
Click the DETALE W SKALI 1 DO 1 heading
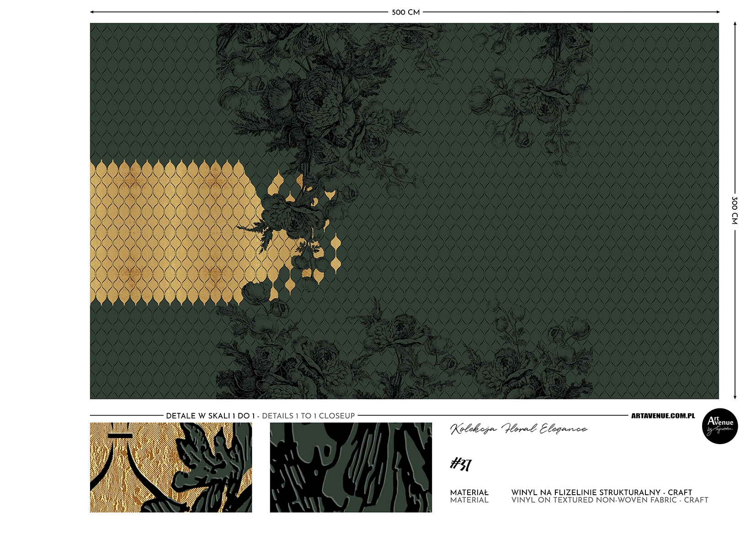[x=210, y=416]
